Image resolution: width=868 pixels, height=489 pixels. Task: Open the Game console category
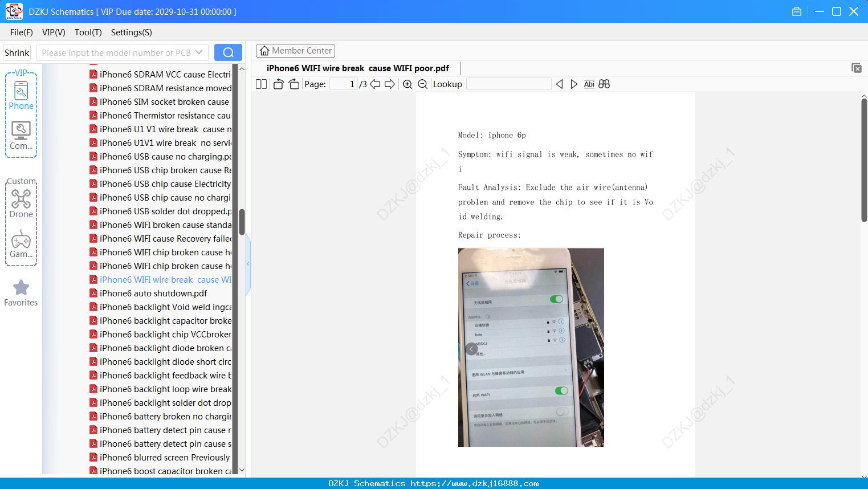pyautogui.click(x=21, y=244)
